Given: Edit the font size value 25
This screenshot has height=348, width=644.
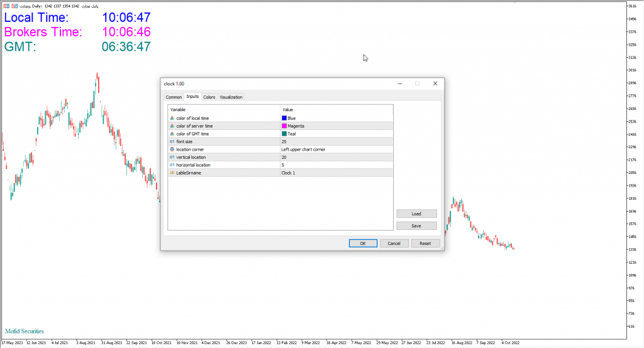Looking at the screenshot, I should [x=336, y=141].
